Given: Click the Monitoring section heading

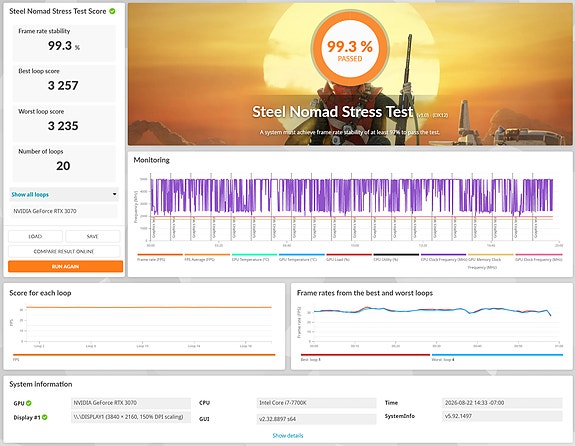Looking at the screenshot, I should point(151,160).
